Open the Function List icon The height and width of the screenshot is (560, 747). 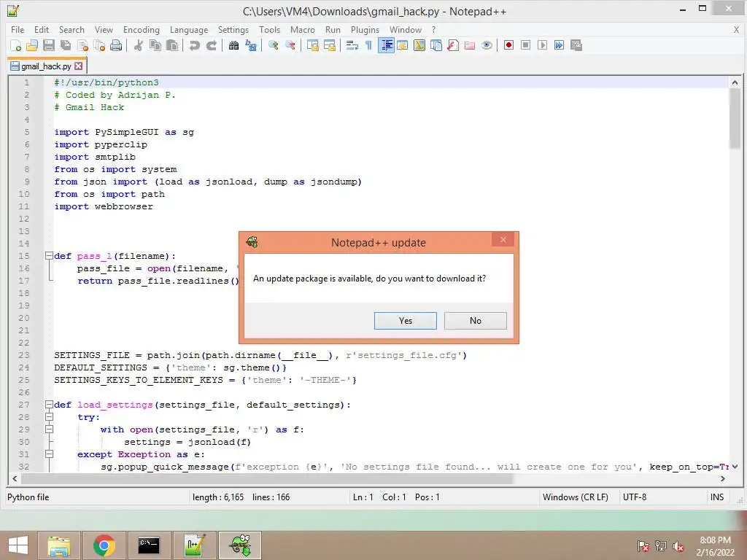[453, 45]
